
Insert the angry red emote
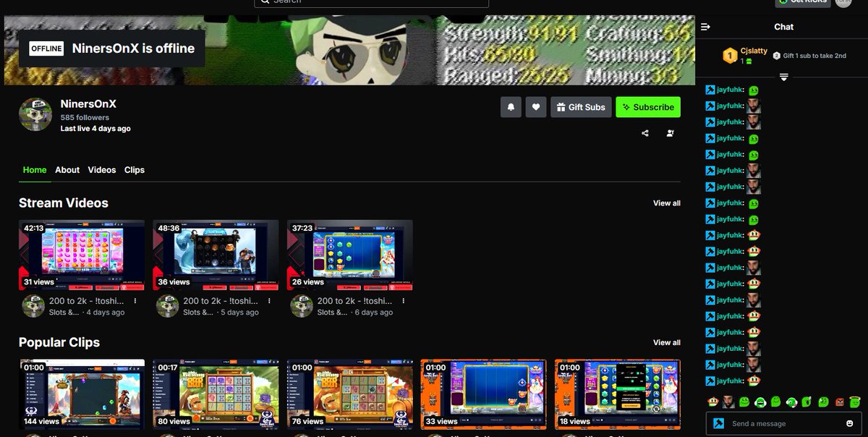pos(839,402)
